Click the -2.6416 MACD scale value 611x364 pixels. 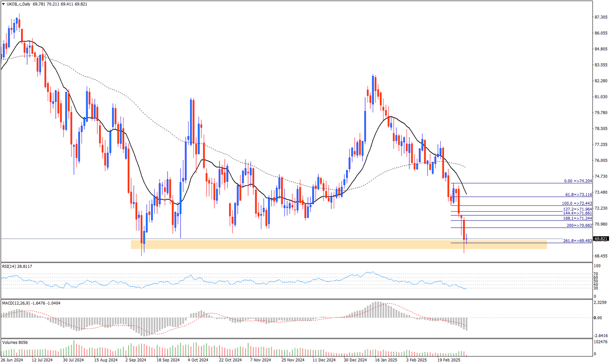click(601, 335)
